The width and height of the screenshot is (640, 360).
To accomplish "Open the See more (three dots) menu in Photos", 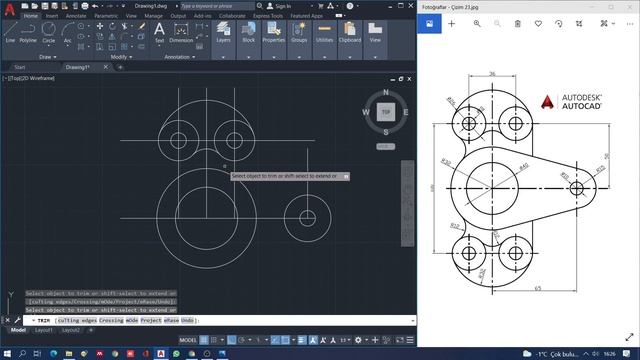I will click(x=630, y=24).
